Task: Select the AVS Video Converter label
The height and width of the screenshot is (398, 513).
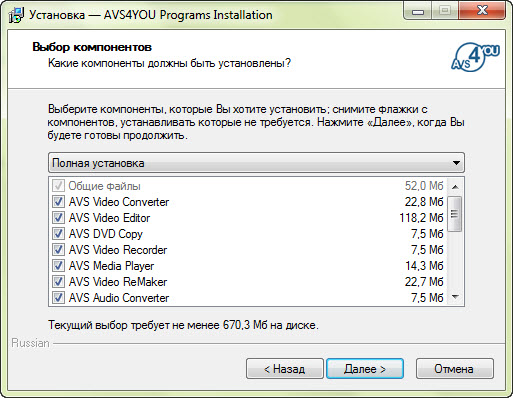Action: pos(119,202)
